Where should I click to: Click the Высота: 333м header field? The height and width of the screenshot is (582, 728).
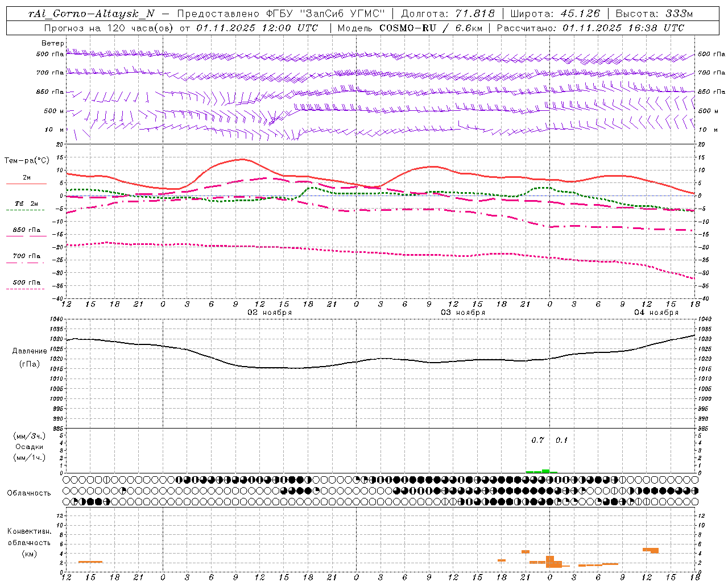pos(654,14)
